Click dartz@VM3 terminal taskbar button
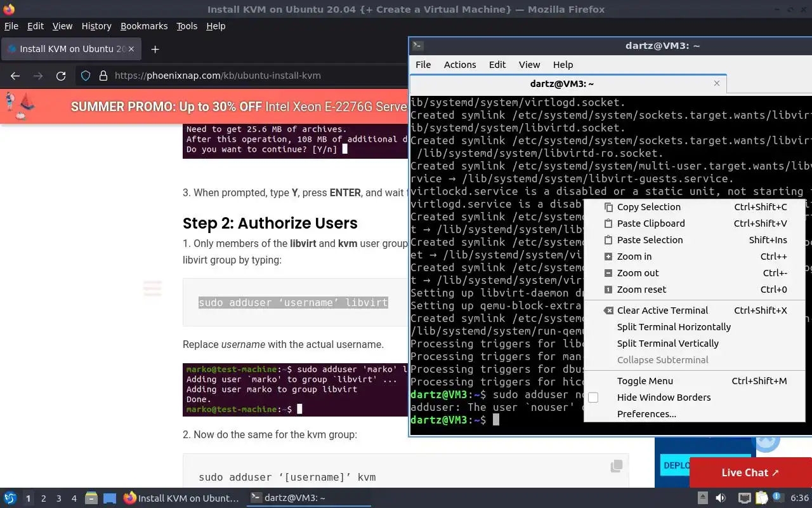Viewport: 812px width, 508px height. [x=308, y=498]
